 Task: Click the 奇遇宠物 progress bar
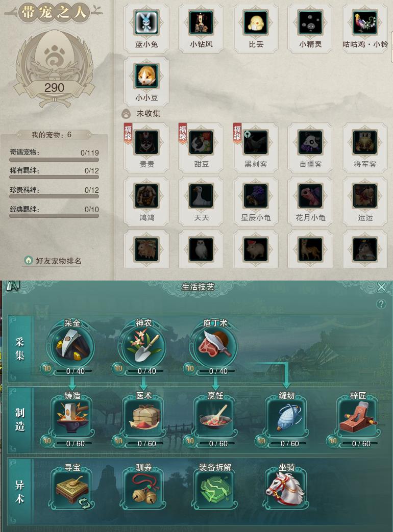tap(54, 160)
